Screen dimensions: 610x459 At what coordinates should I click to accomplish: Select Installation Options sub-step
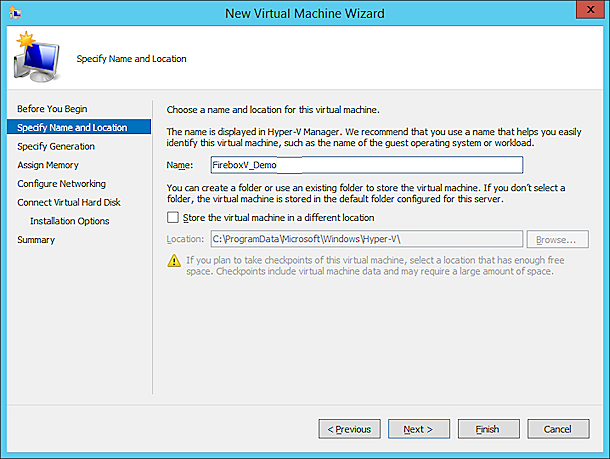click(70, 221)
